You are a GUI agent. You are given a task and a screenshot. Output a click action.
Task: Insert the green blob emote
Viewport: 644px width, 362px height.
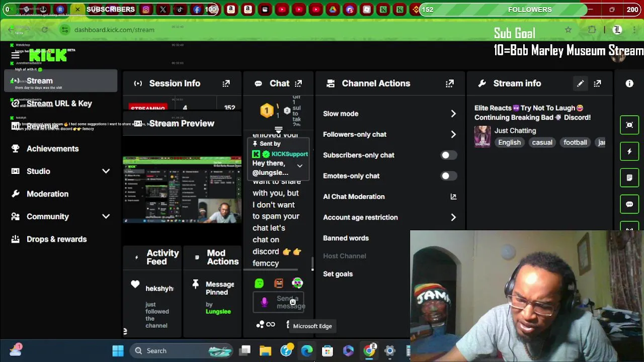click(x=259, y=284)
